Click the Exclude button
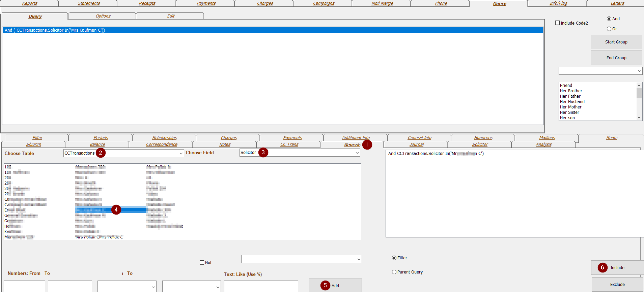 617,285
